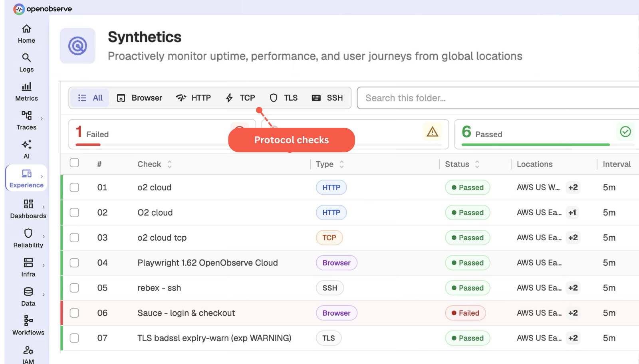Click the TCP type badge in row 03
Screen dimensions: 639x364
coord(329,238)
